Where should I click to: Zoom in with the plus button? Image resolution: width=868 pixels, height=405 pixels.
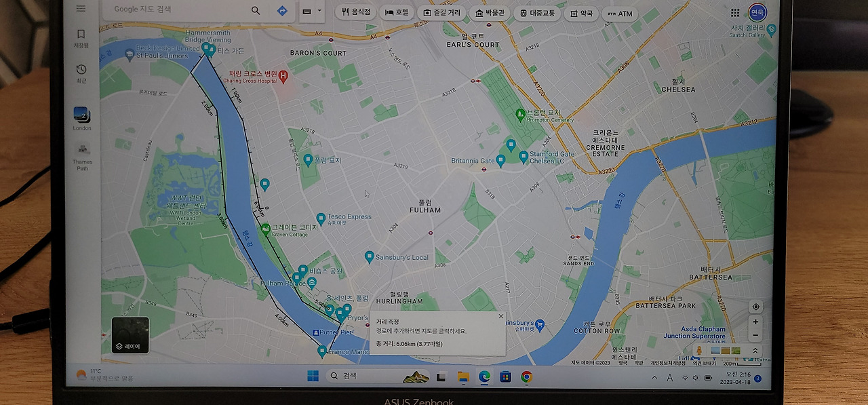755,322
